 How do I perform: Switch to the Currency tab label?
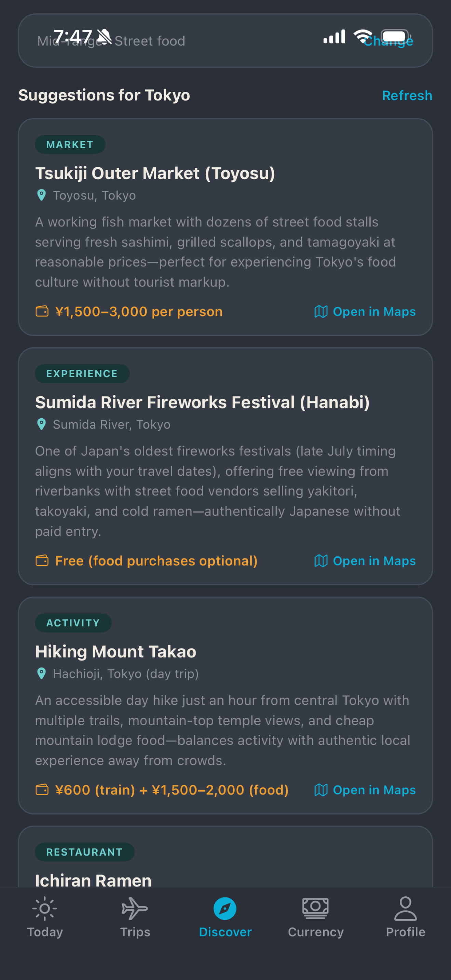[x=315, y=932]
